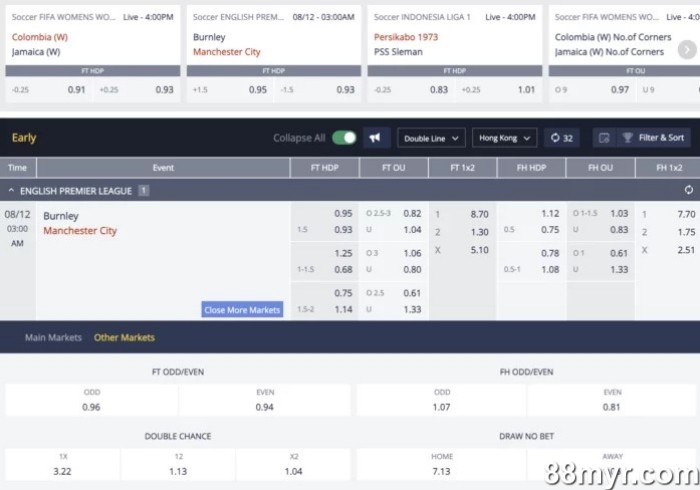
Task: Click the FT OU column header
Action: point(394,168)
